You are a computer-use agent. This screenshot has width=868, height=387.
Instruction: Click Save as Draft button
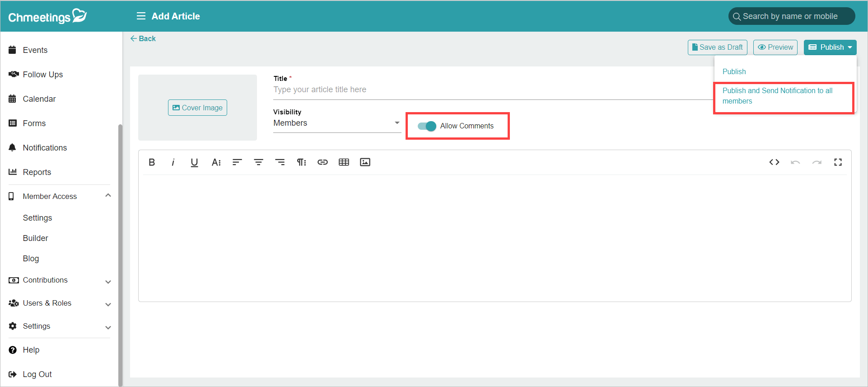pos(718,47)
